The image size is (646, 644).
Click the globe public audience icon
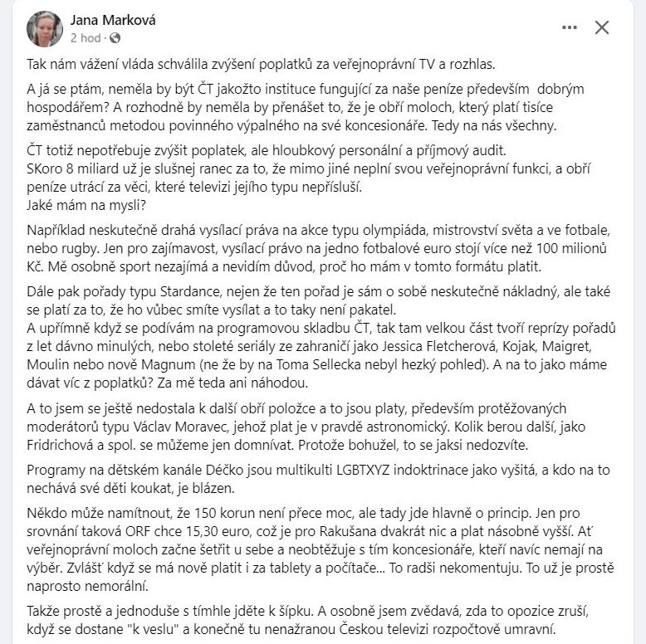coord(115,38)
